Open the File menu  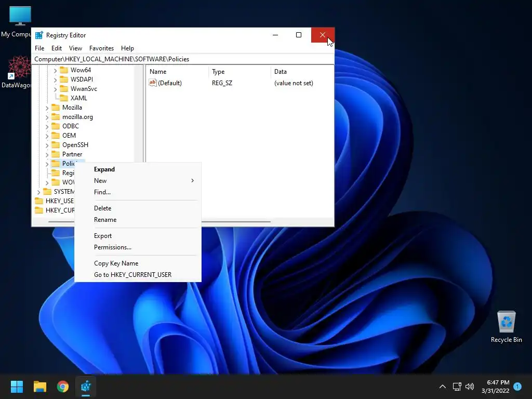39,48
